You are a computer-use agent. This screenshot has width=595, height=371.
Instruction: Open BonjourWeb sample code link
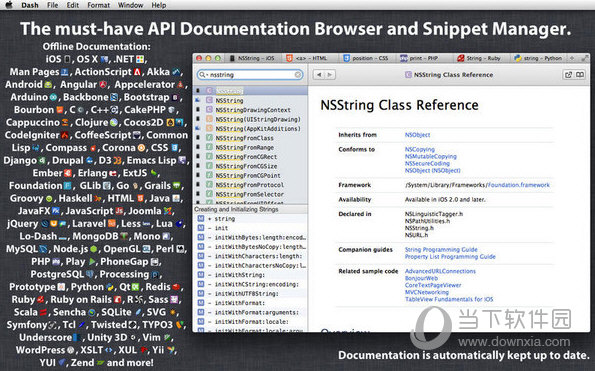click(421, 278)
